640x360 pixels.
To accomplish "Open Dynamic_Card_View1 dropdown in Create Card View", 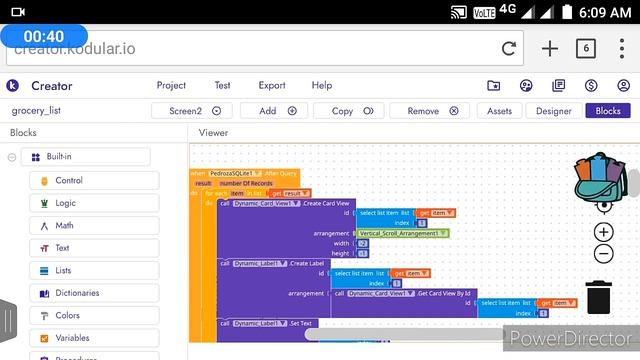I will pyautogui.click(x=267, y=203).
